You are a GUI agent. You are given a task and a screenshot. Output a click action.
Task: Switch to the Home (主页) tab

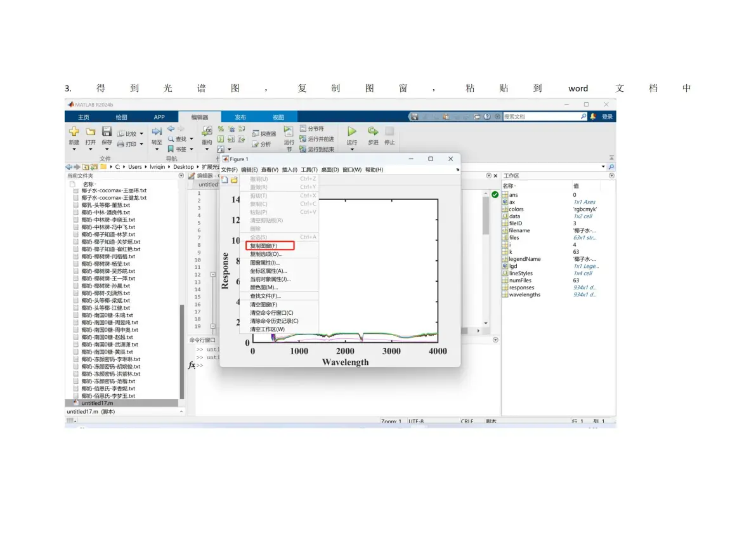coord(84,117)
